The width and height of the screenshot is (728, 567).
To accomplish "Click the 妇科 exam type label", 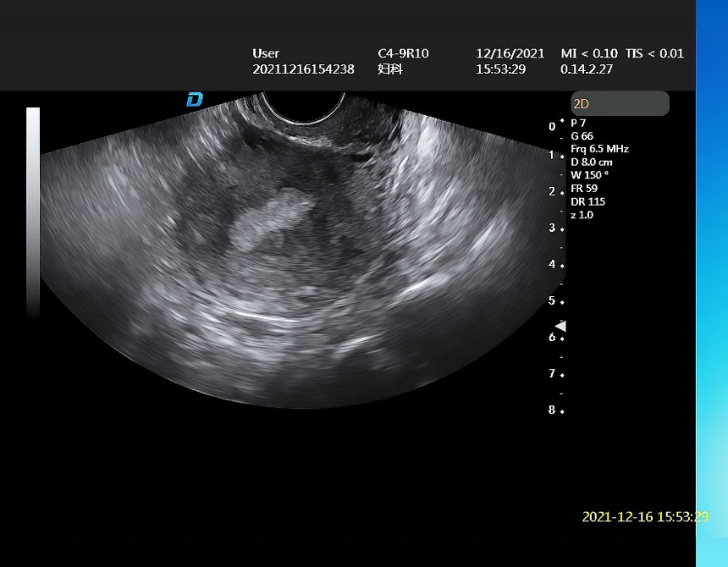I will [x=389, y=69].
